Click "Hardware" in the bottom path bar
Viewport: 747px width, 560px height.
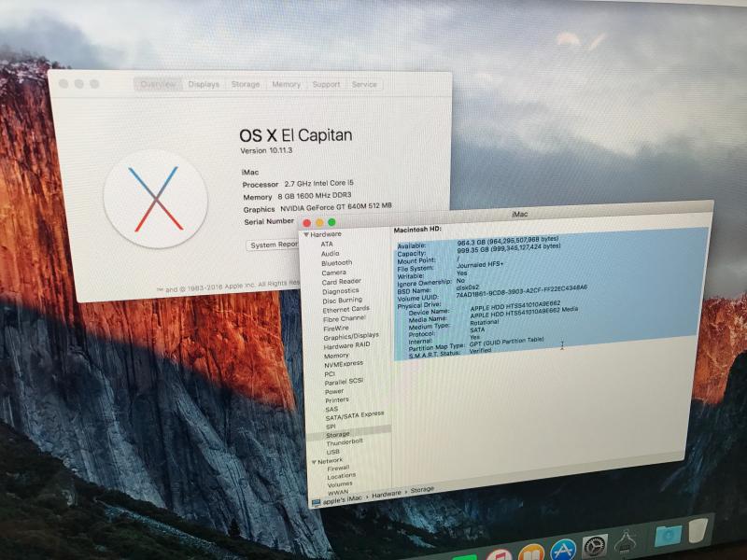tap(387, 495)
